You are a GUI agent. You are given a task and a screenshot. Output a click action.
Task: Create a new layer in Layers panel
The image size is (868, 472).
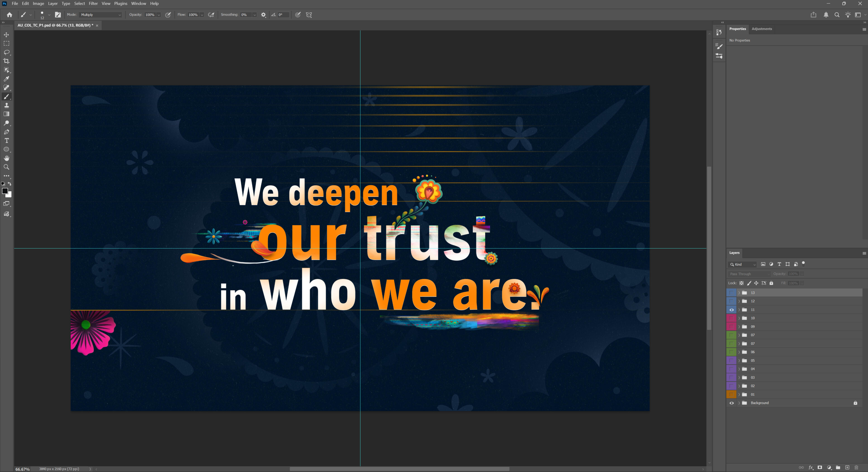point(847,468)
